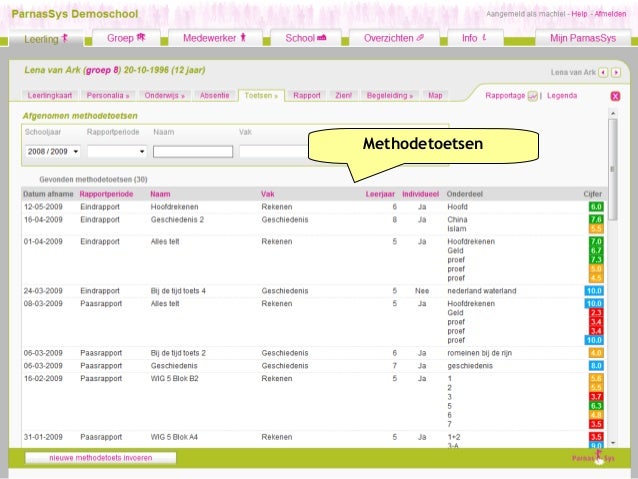Click the Help link
The width and height of the screenshot is (638, 479).
point(579,14)
